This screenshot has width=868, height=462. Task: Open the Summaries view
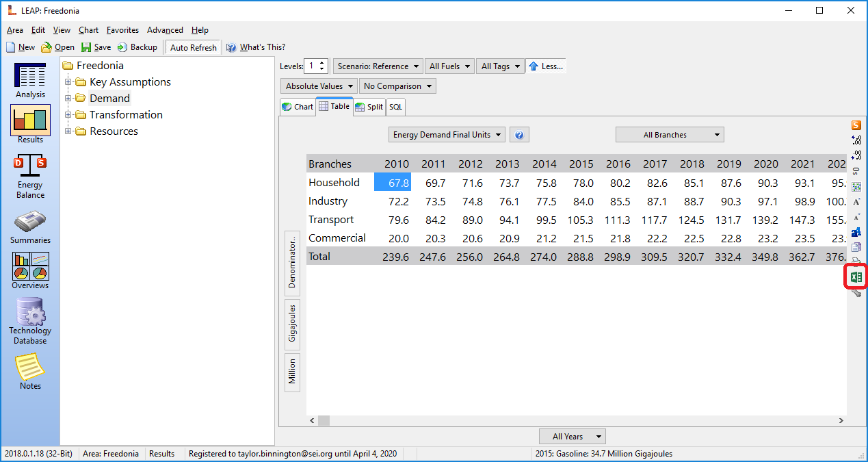click(x=30, y=227)
